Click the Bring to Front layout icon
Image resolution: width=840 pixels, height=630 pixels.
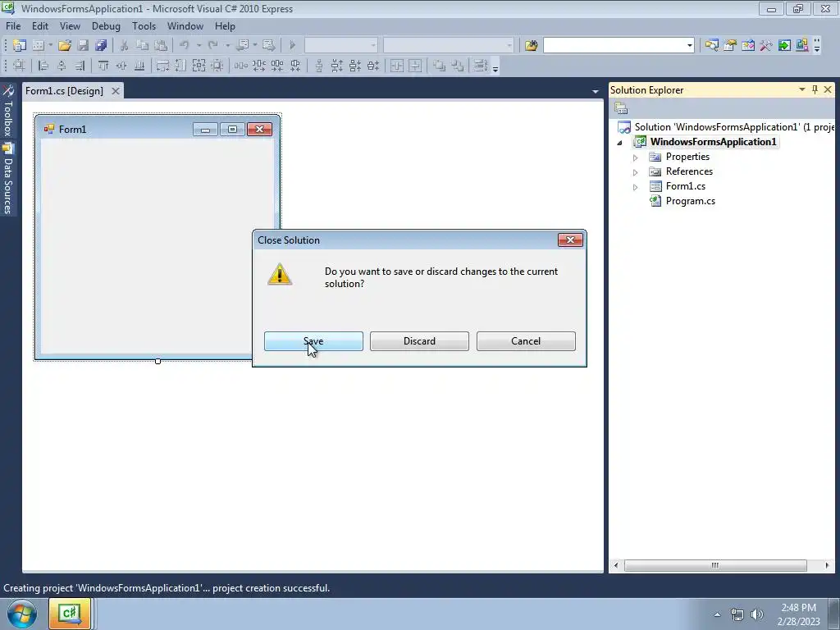coord(440,66)
